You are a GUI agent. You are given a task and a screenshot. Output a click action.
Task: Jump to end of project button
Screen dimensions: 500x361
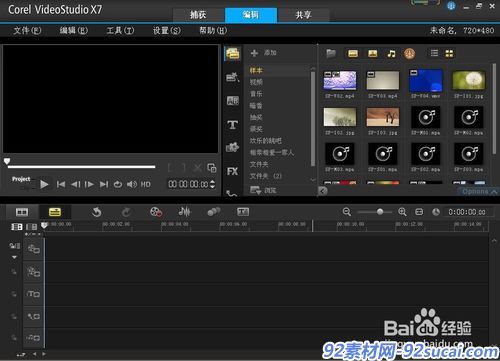[x=104, y=184]
